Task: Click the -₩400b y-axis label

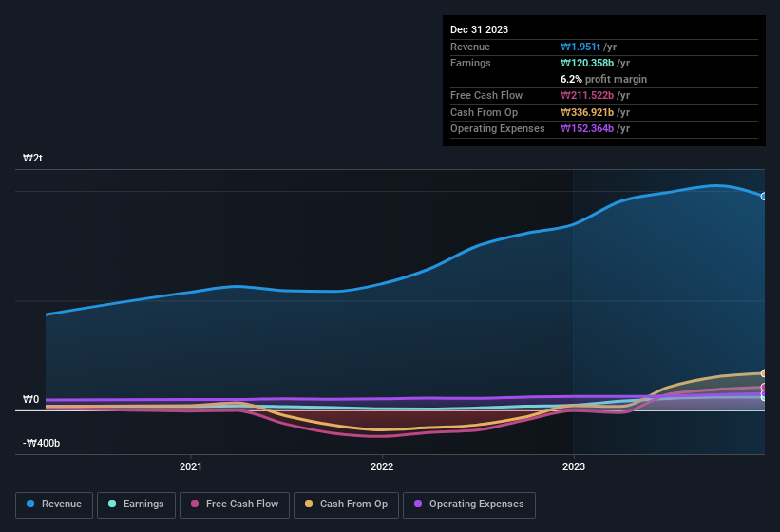Action: point(41,443)
